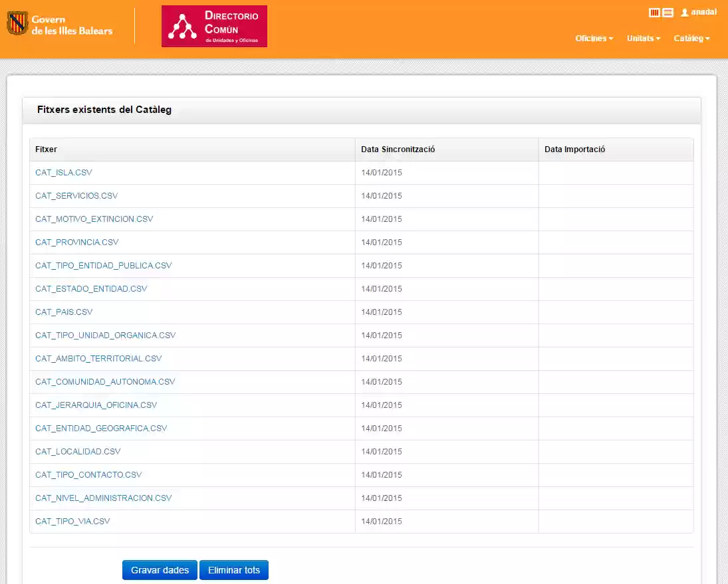728x584 pixels.
Task: Open CAT_LOCALIDAD.CSV
Action: (78, 451)
